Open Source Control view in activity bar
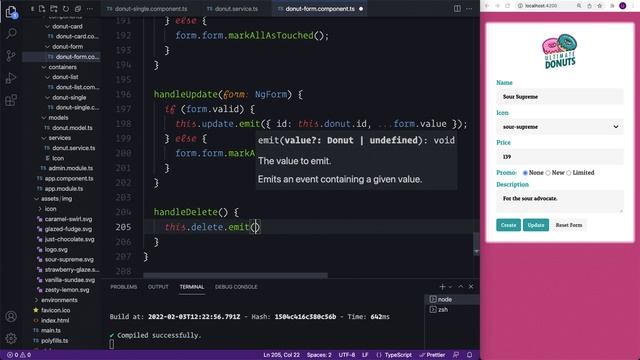Screen dimensions: 640x360 pos(11,56)
